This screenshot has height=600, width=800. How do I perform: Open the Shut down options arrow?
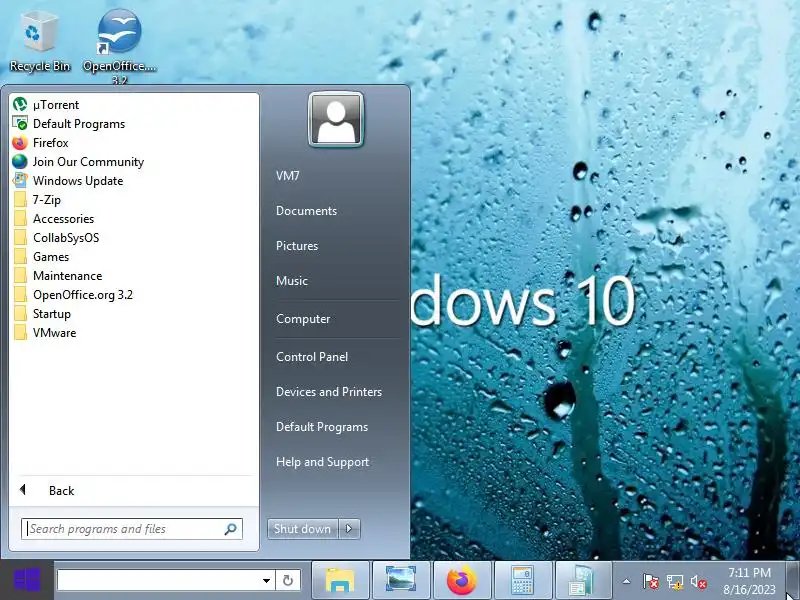[349, 529]
